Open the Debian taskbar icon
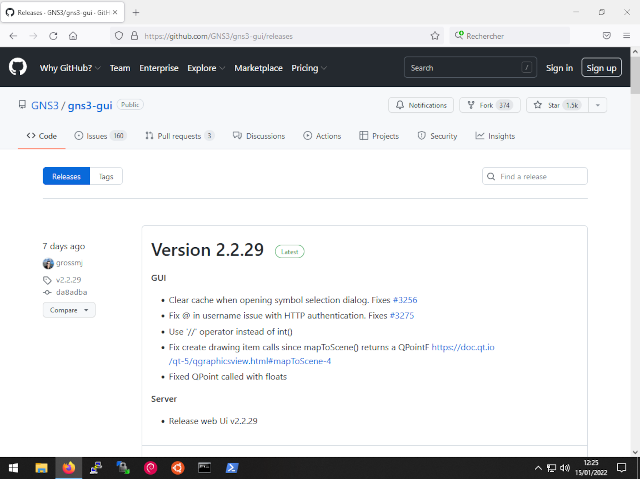Image resolution: width=640 pixels, height=479 pixels. 151,468
